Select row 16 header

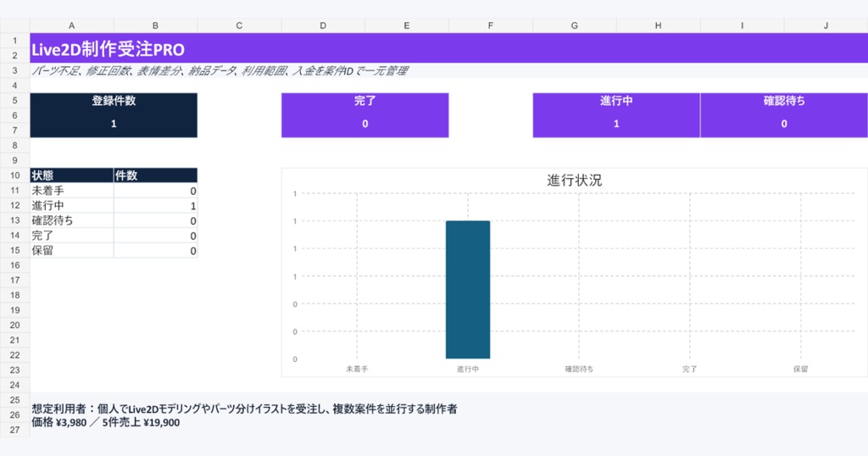pos(15,265)
